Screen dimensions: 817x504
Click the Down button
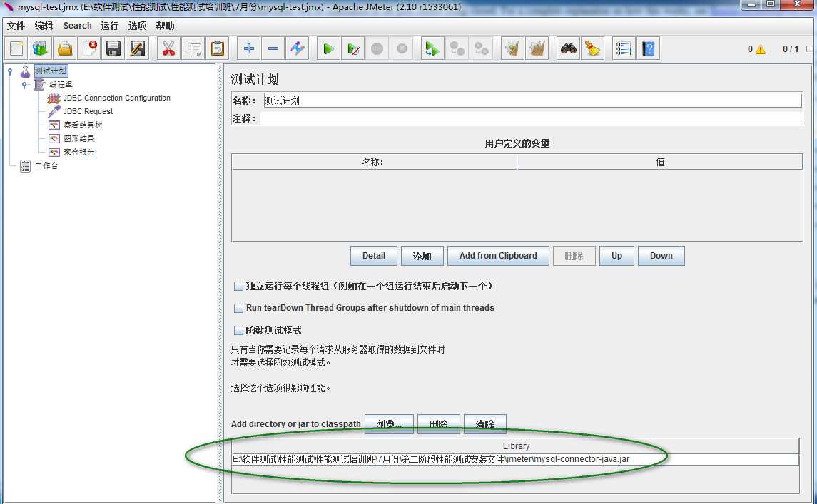[x=661, y=256]
